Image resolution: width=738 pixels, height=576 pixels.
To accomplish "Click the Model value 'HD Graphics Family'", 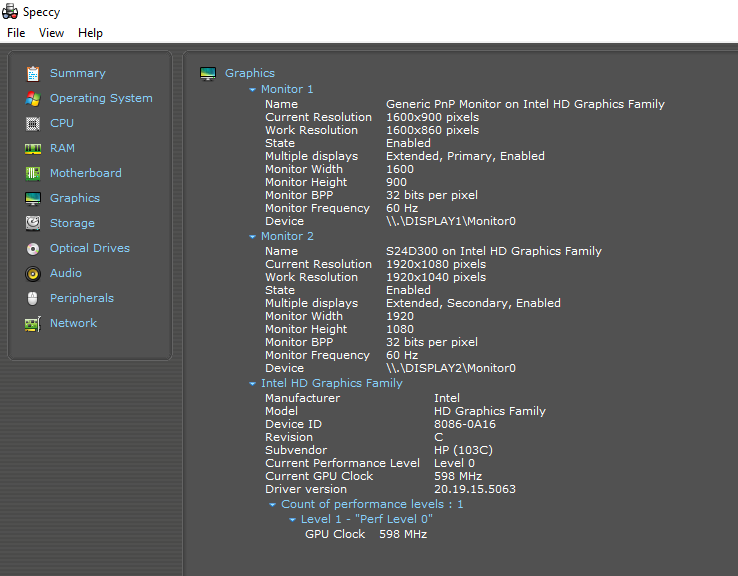I will 490,411.
